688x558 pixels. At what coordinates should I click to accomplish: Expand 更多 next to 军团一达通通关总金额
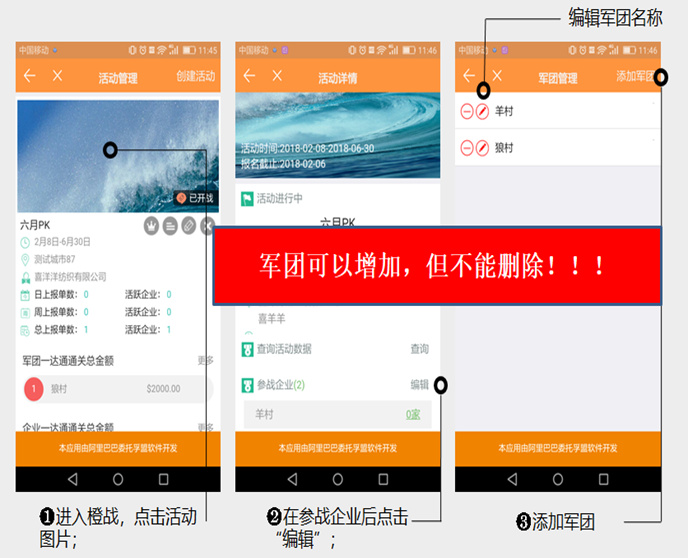205,360
